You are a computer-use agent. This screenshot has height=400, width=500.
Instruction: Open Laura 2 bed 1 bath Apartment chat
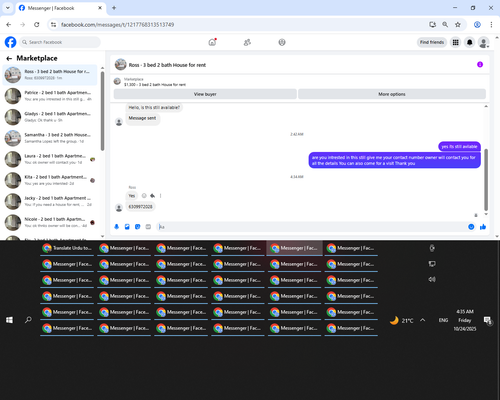50,159
